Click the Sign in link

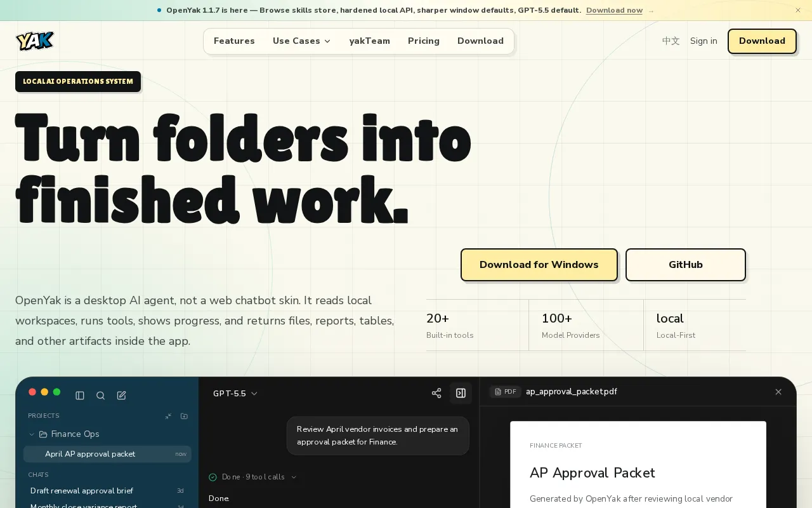pos(704,41)
